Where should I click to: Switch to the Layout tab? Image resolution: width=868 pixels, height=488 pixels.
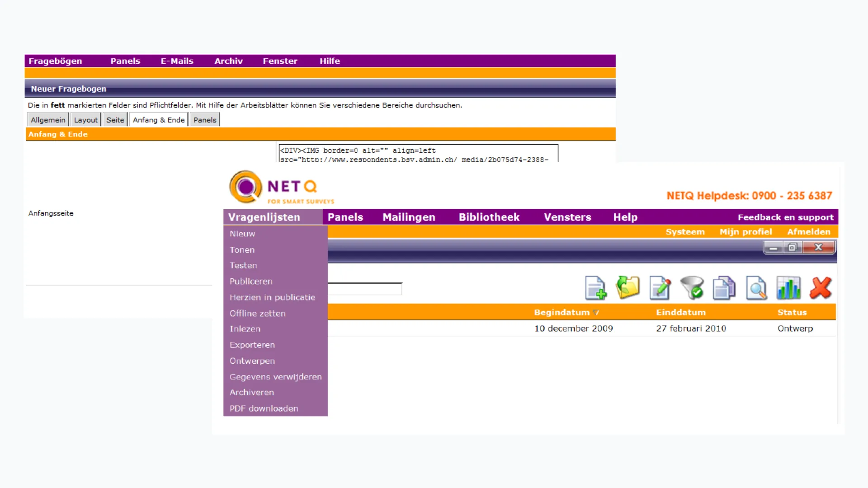point(85,120)
